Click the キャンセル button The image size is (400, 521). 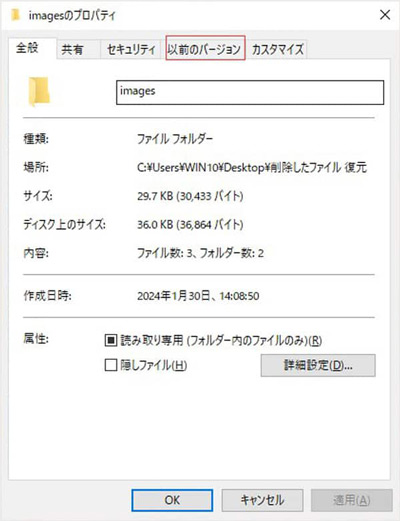click(262, 500)
